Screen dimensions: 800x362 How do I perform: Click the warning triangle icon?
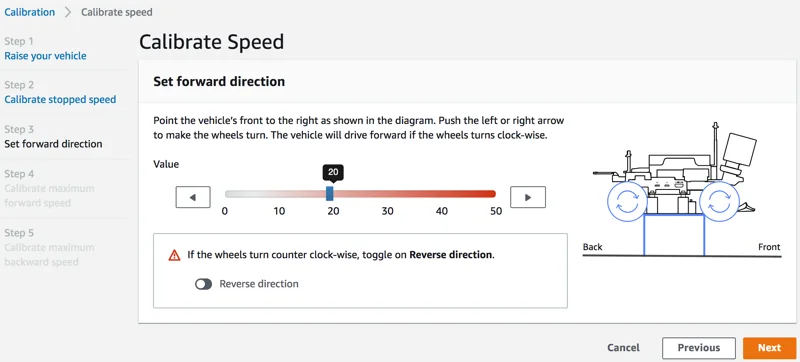coord(174,255)
